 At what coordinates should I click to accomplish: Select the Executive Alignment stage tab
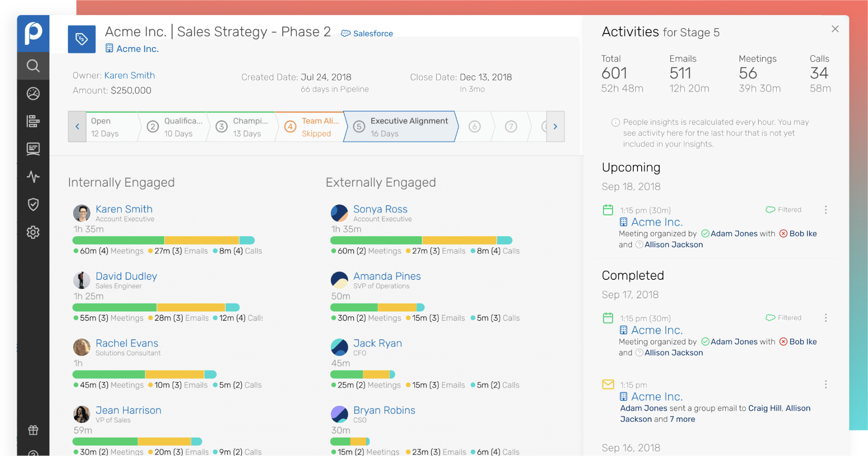click(x=401, y=127)
